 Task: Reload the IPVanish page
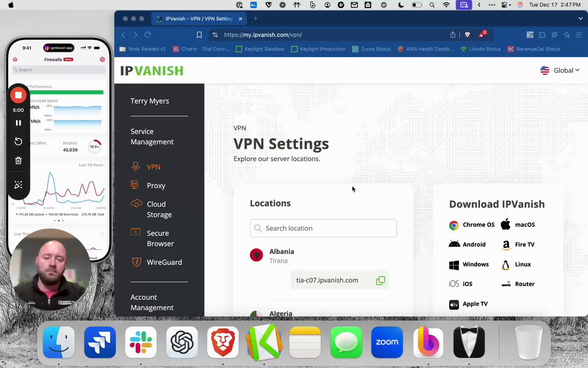[x=148, y=35]
